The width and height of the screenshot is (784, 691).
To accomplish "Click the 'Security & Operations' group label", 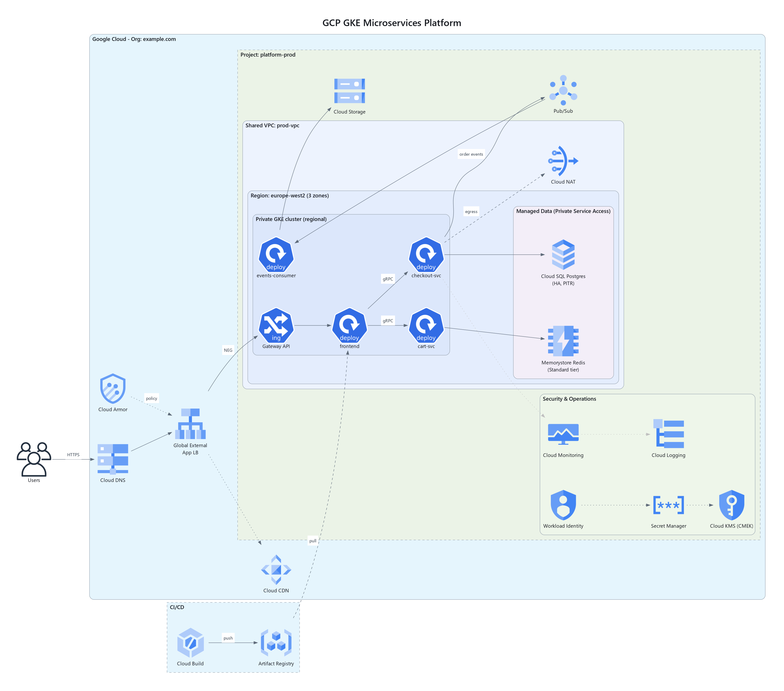I will [x=569, y=399].
